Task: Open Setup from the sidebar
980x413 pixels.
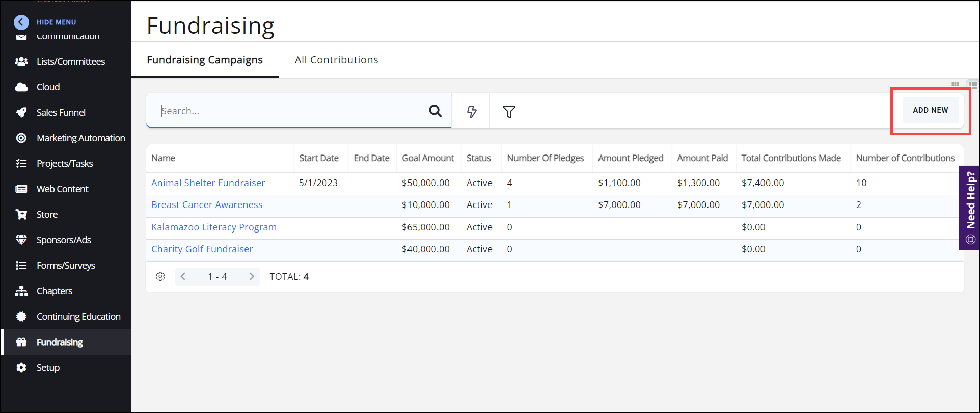Action: pos(48,367)
